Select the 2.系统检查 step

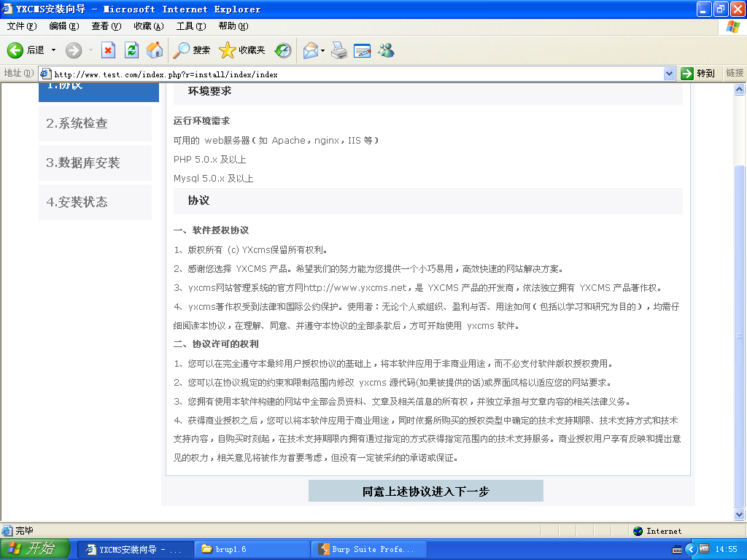(x=96, y=123)
